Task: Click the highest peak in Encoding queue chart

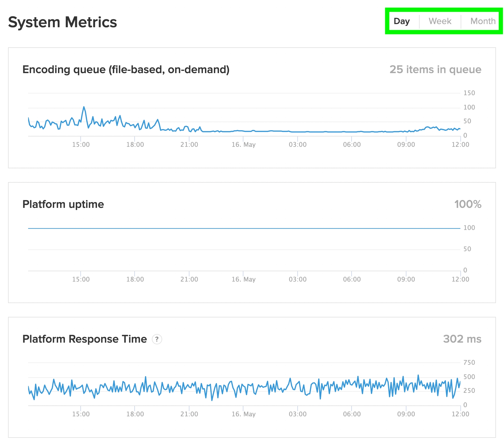Action: pyautogui.click(x=84, y=107)
